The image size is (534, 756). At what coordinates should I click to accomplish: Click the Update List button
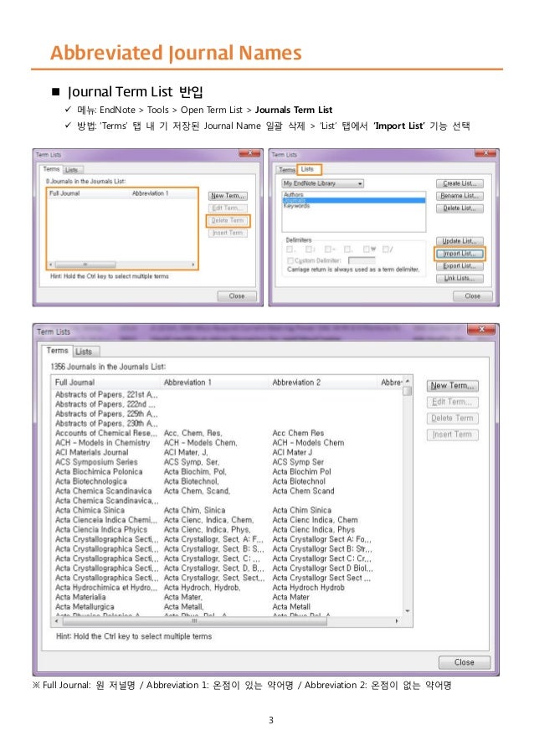click(x=460, y=240)
